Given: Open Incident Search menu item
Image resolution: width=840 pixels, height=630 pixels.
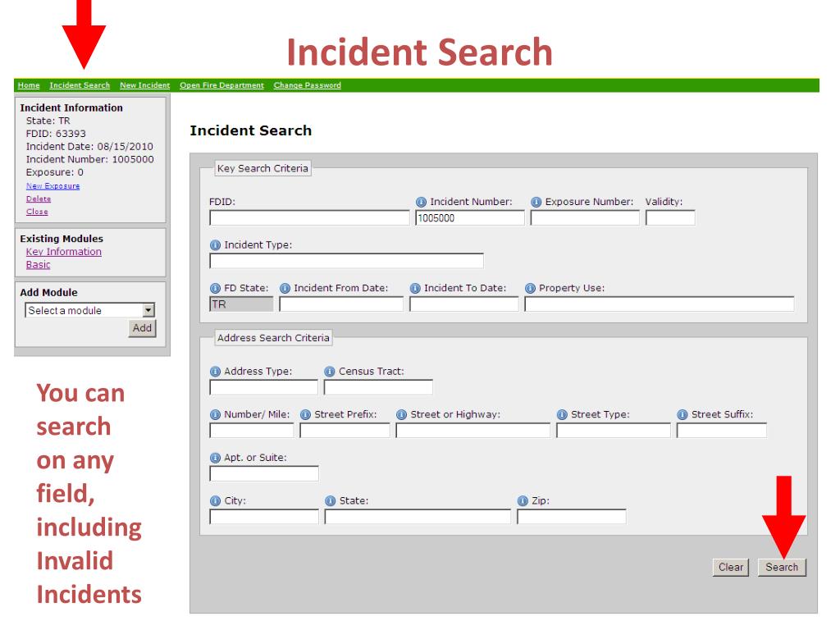Looking at the screenshot, I should 80,85.
